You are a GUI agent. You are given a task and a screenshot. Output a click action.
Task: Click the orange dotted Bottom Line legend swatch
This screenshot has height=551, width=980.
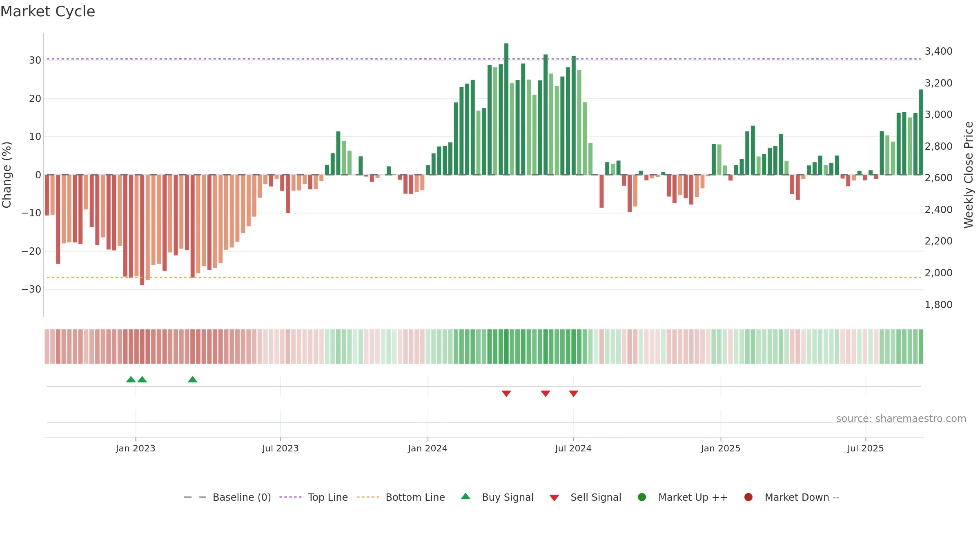point(368,497)
